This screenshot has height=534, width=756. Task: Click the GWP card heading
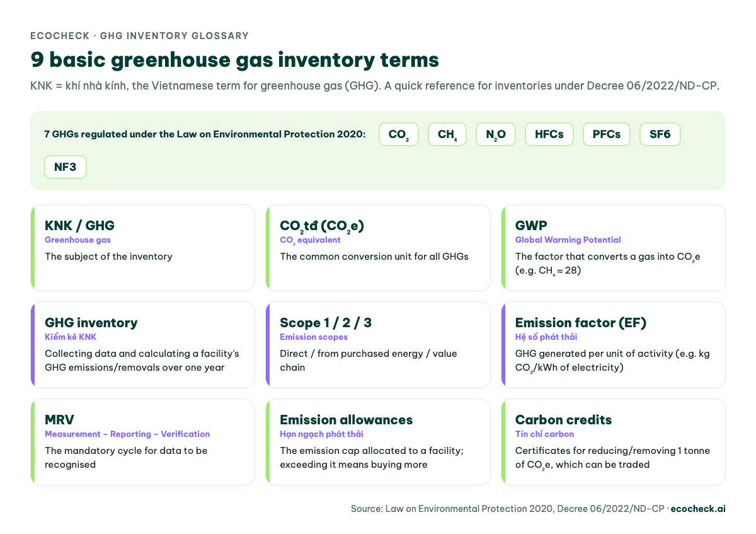point(531,226)
